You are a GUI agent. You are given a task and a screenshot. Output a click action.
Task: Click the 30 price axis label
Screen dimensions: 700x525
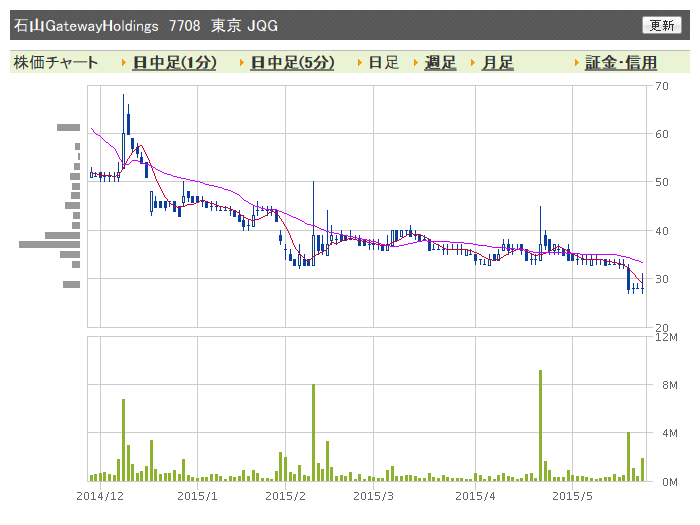coord(662,279)
